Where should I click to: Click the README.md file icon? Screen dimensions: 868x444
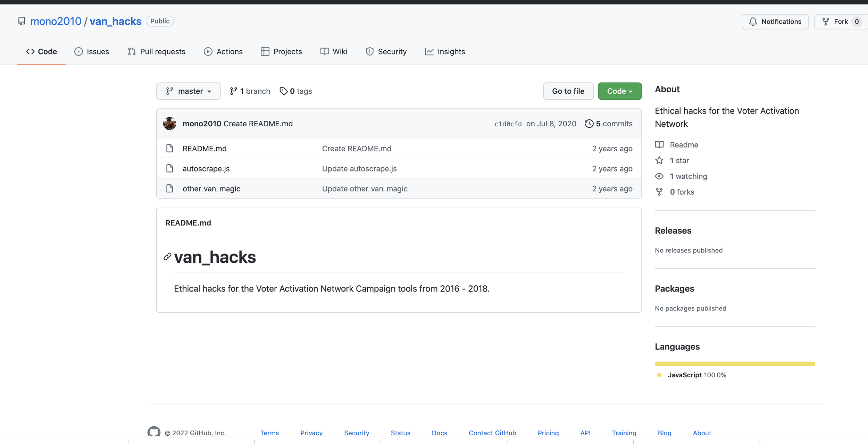[x=169, y=149]
